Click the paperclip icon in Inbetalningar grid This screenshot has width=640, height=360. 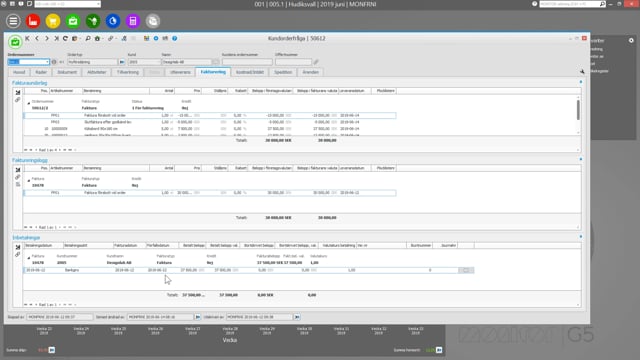(x=18, y=255)
